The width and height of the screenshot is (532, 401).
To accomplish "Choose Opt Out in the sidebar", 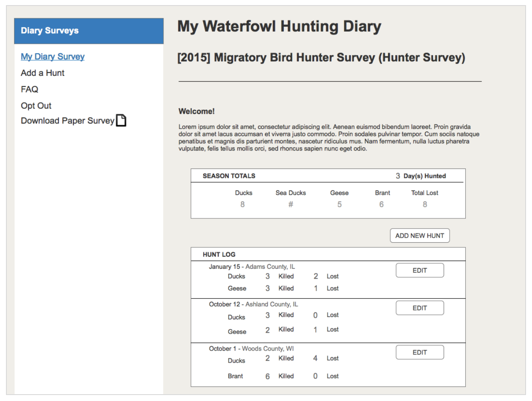I will 36,105.
